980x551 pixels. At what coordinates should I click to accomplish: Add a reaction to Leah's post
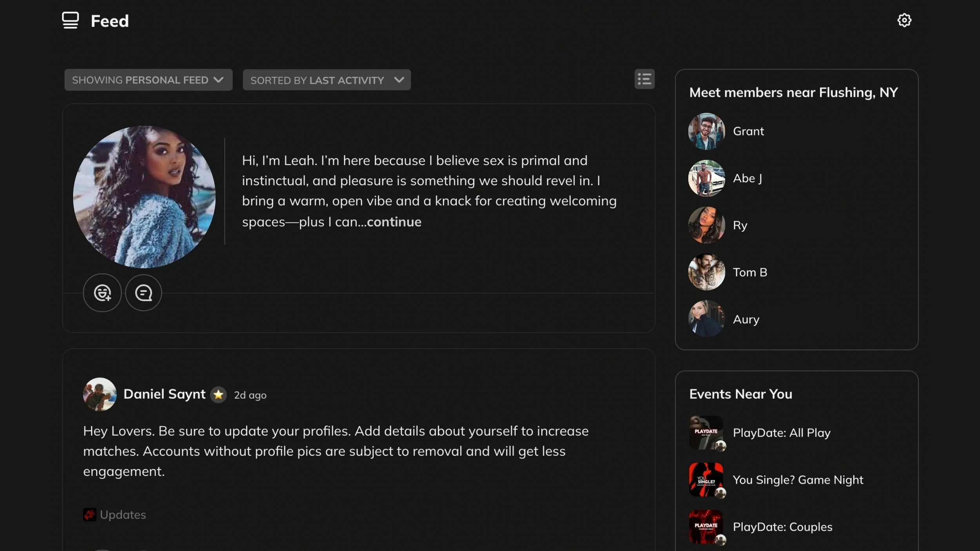[102, 293]
